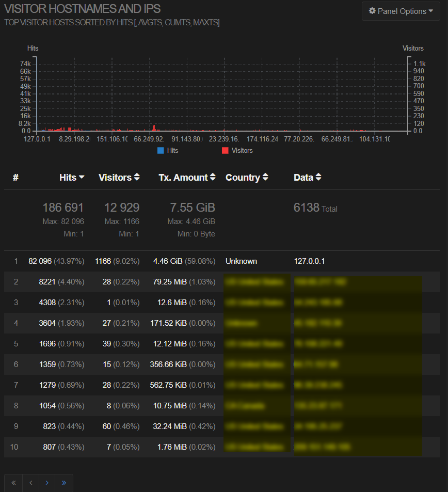The width and height of the screenshot is (448, 492).
Task: Toggle the red Visitors legend swatch
Action: tap(225, 151)
